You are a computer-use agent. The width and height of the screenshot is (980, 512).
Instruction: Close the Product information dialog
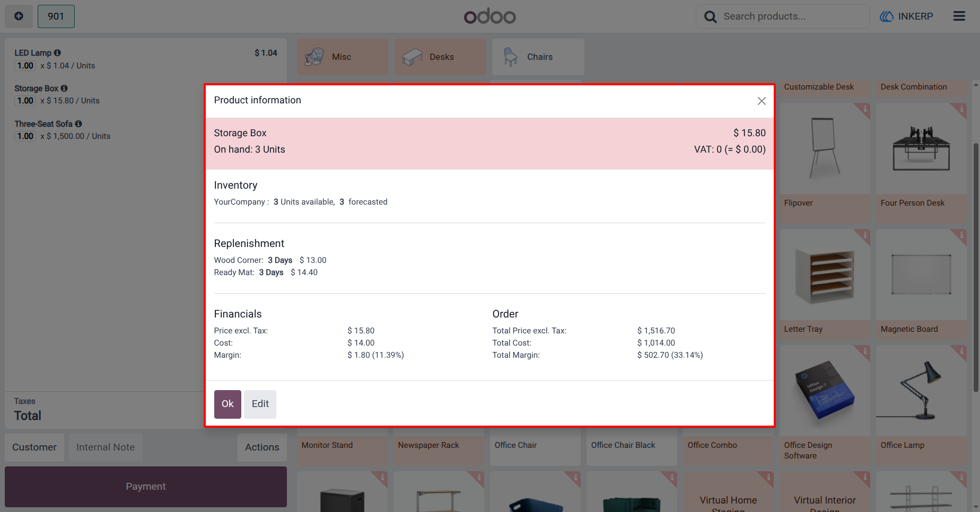point(762,101)
